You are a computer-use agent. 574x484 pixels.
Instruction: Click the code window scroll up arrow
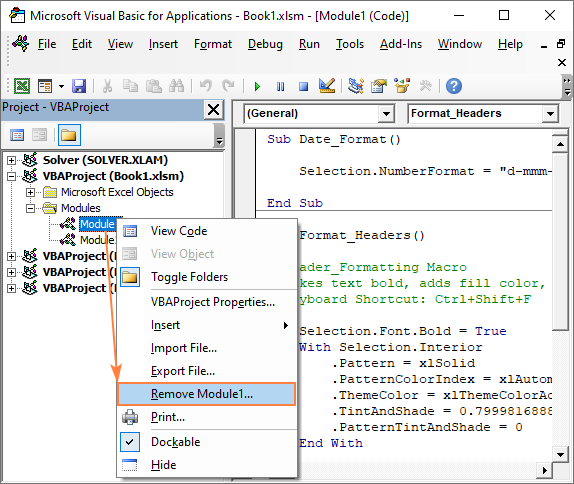point(560,144)
